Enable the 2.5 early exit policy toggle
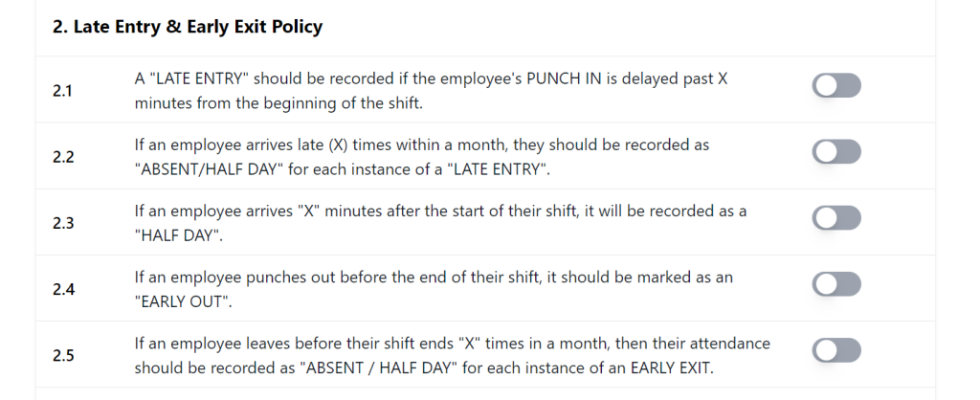This screenshot has height=400, width=980. (836, 350)
